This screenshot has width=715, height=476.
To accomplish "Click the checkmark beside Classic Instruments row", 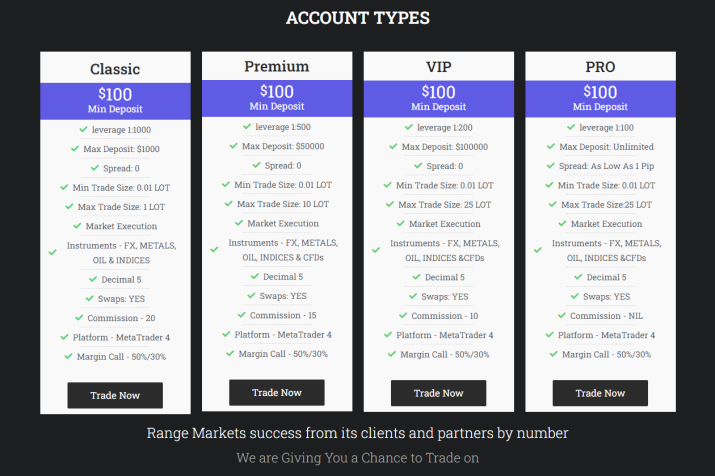I will click(53, 252).
